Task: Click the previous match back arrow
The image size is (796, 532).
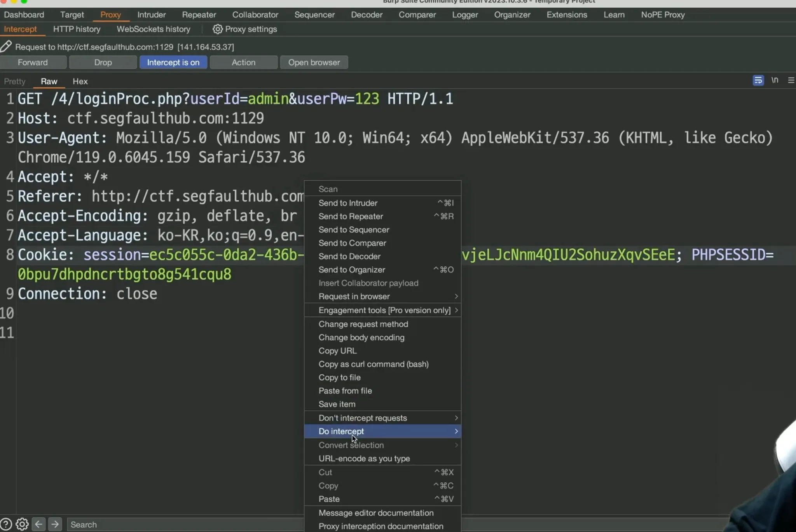Action: (38, 524)
